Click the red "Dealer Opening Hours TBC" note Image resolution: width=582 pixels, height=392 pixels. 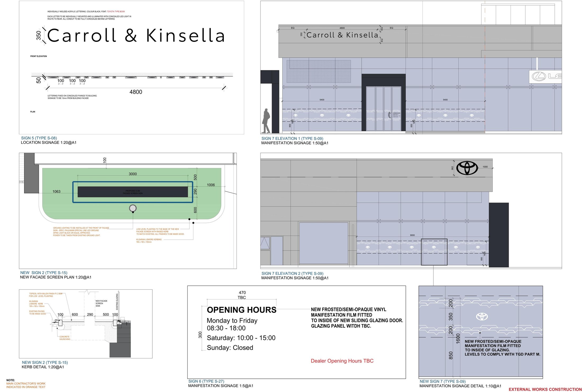[342, 361]
